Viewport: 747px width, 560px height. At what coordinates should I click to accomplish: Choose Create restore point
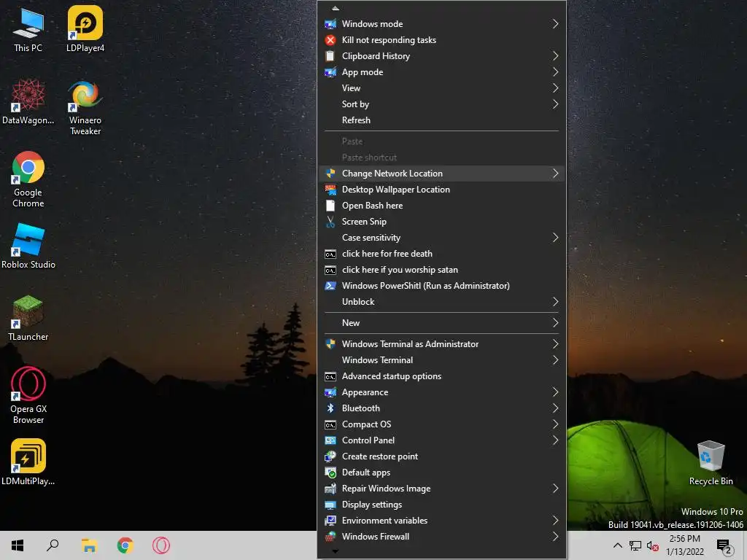[441, 456]
